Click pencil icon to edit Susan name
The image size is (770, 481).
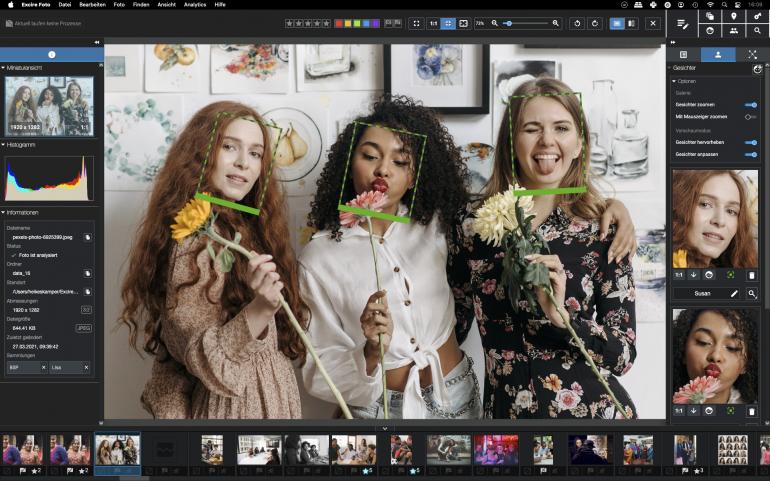[x=734, y=293]
